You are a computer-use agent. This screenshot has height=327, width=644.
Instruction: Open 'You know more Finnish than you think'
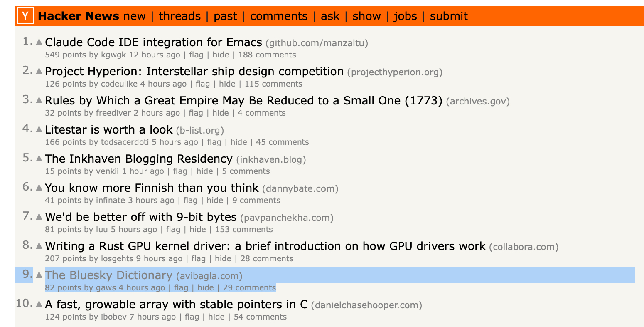tap(152, 188)
